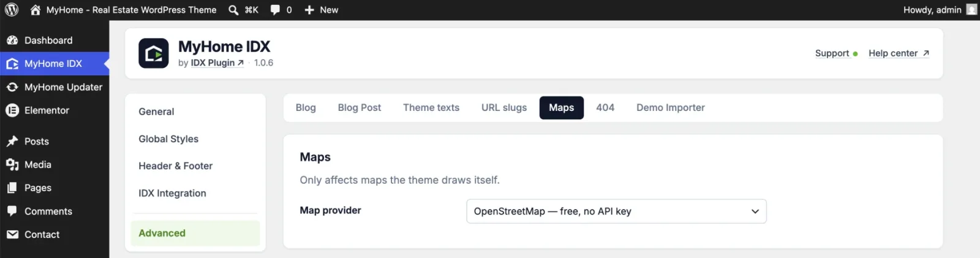Open the IDX Integration section

[x=195, y=193]
